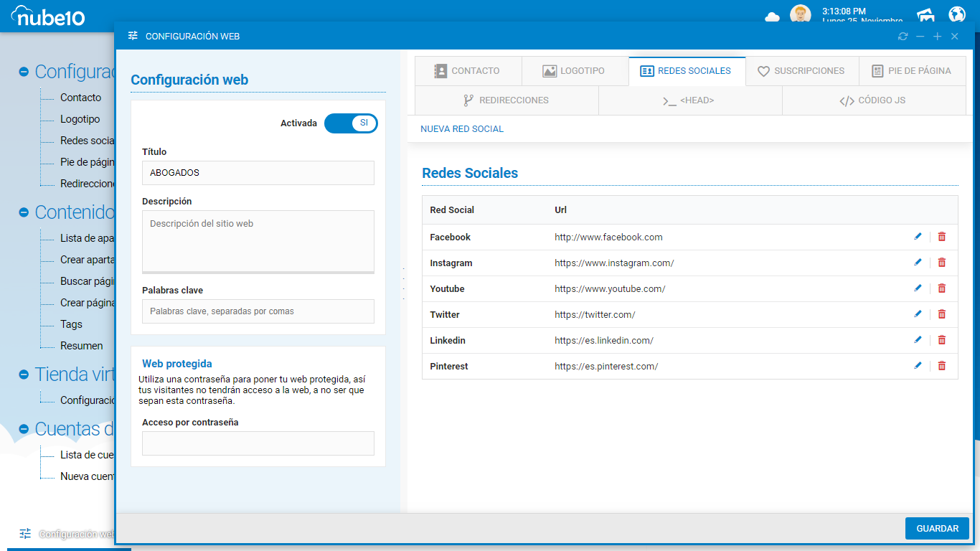Click Nueva Red Social link
980x551 pixels.
click(x=462, y=129)
